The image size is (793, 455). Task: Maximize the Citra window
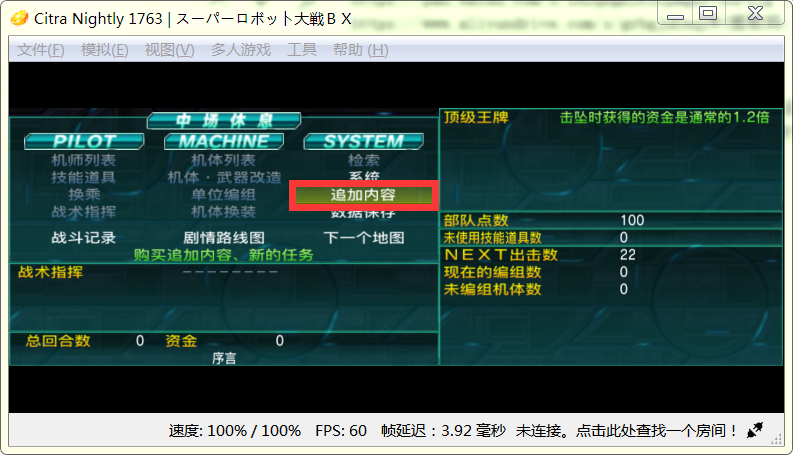coord(708,14)
